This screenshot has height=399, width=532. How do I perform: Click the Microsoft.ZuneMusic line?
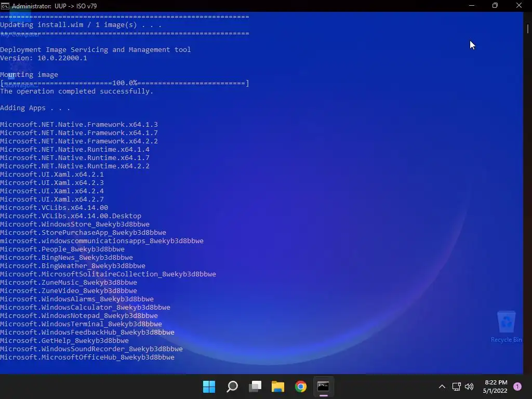[x=69, y=282]
